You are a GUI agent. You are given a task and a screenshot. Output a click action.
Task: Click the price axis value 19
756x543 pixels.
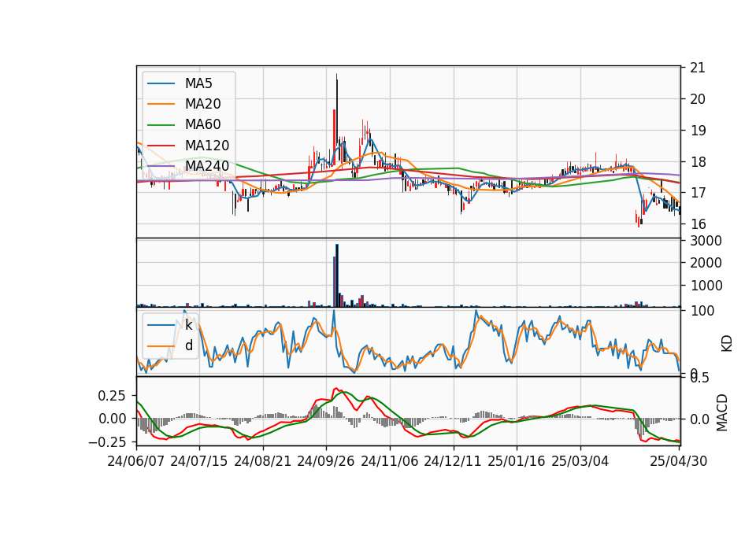click(x=698, y=131)
